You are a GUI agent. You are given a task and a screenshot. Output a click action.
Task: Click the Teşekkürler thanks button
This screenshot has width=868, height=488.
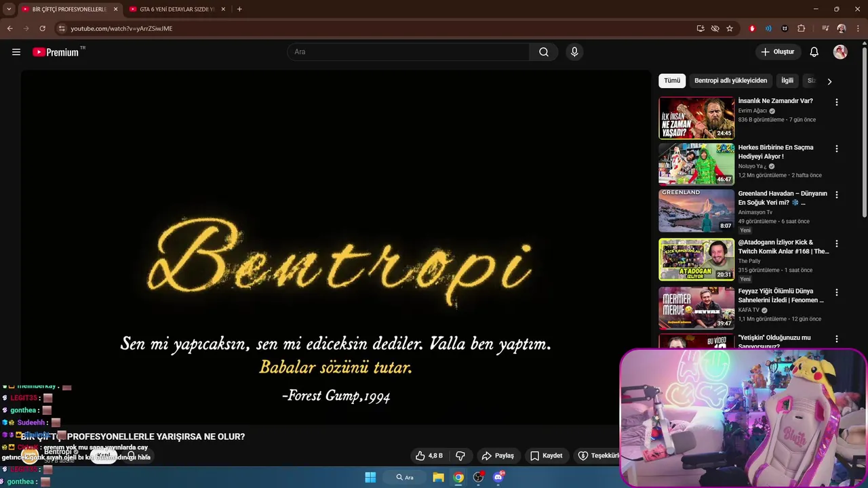point(597,455)
